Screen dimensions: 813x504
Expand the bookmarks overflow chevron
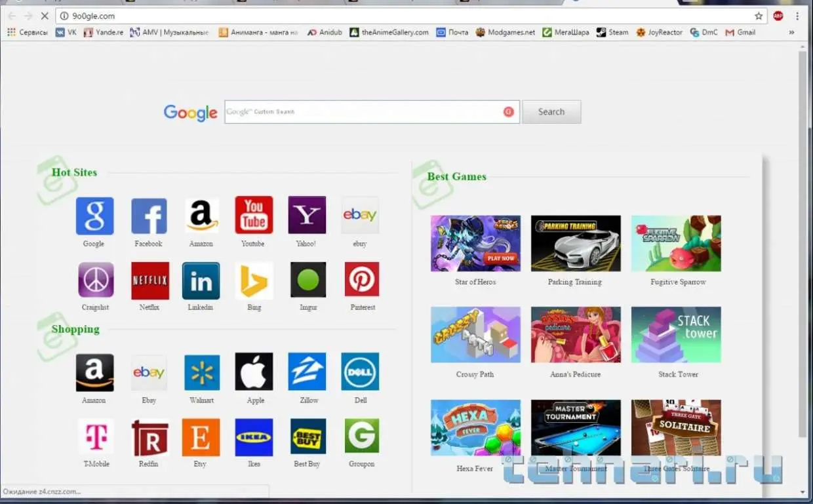coord(791,32)
